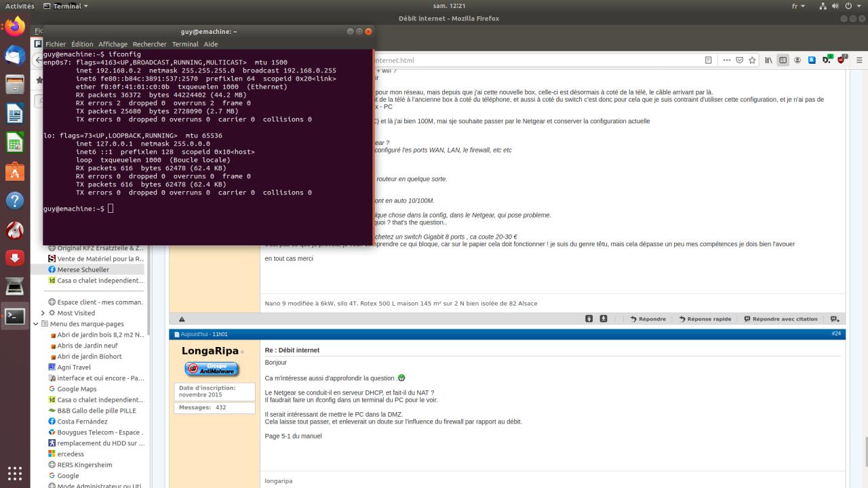The image size is (868, 488).
Task: Open B&B Gallo delle pille bookmark
Action: click(92, 411)
